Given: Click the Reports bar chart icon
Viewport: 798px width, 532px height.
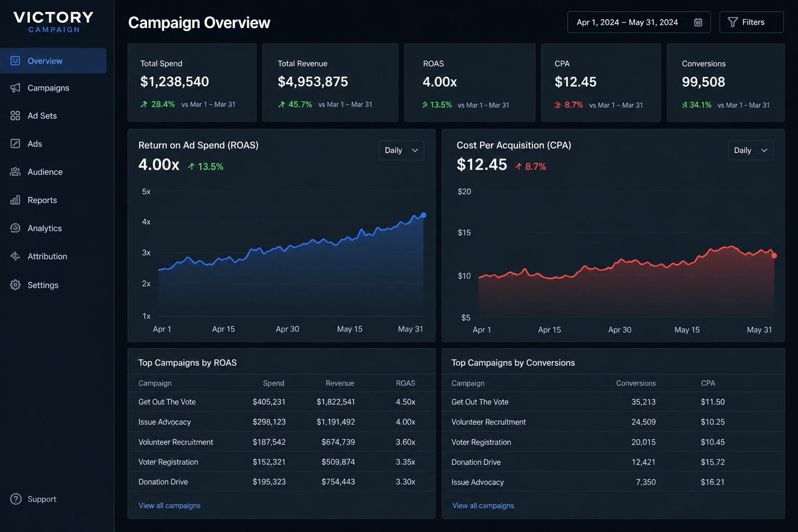Looking at the screenshot, I should (x=15, y=200).
